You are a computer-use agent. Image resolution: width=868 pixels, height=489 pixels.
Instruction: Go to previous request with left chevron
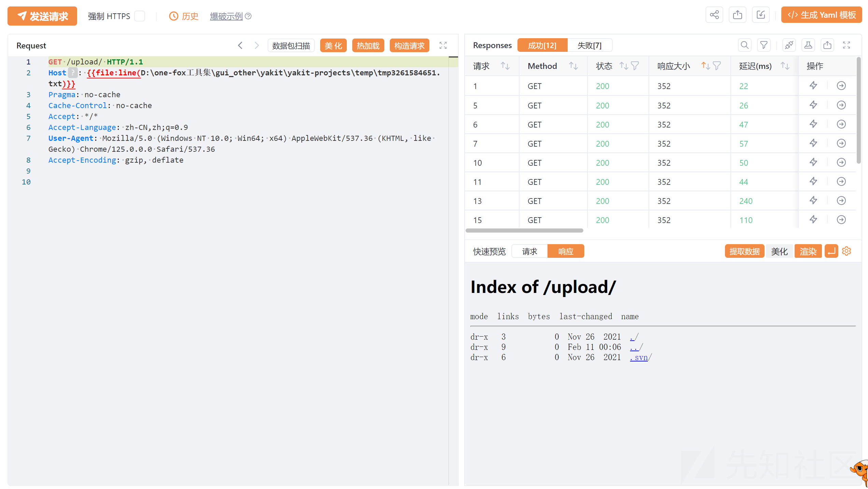click(x=240, y=45)
